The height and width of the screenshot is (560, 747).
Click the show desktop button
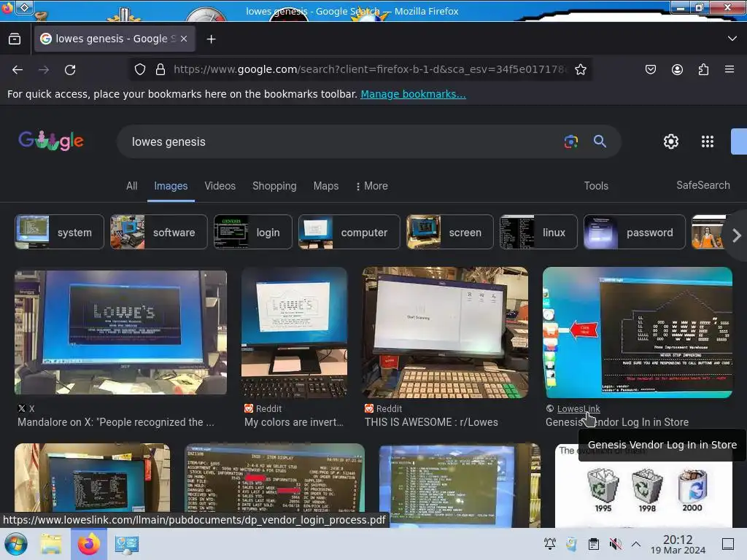click(728, 544)
